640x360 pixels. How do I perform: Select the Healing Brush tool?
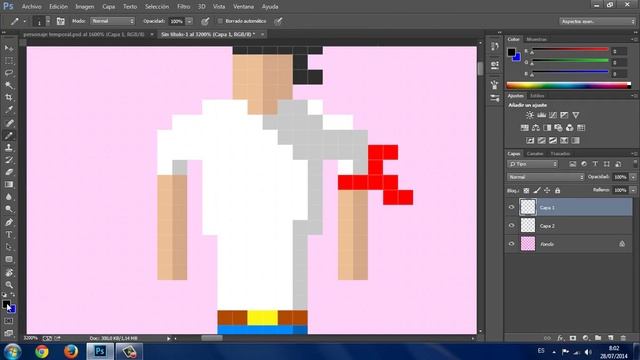pos(9,123)
